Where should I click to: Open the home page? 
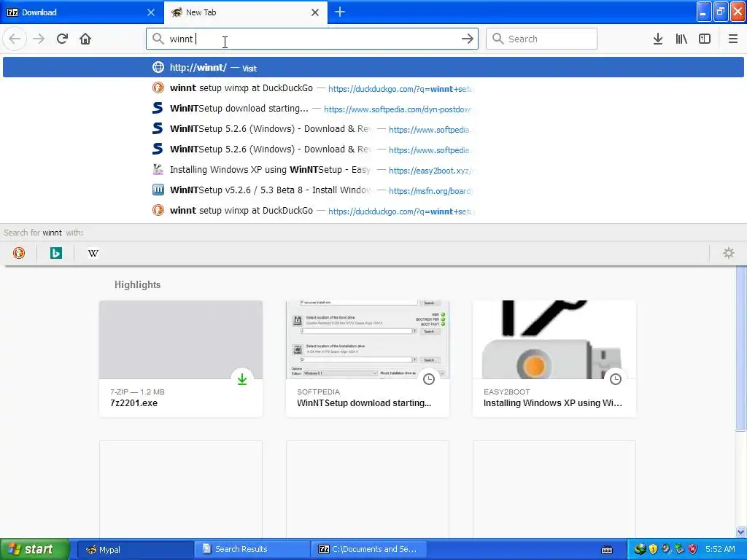click(85, 39)
